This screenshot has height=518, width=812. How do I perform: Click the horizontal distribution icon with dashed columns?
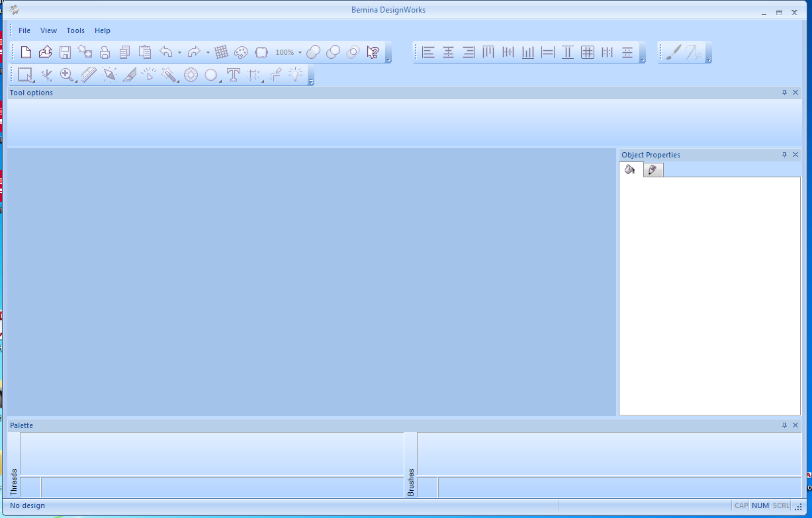pyautogui.click(x=608, y=52)
